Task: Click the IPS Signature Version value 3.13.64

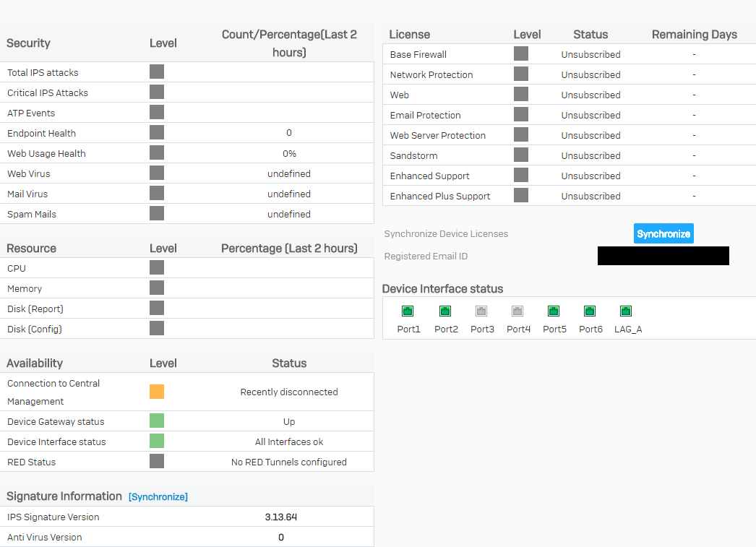Action: 280,517
